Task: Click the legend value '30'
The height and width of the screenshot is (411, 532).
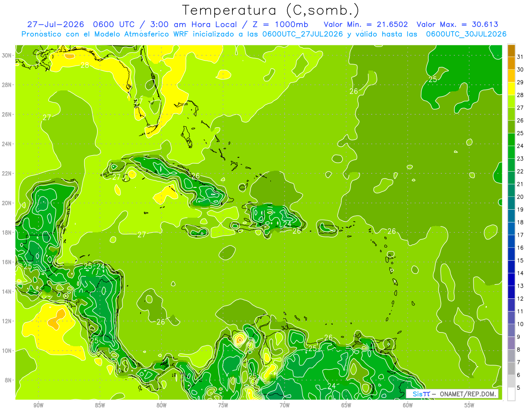Action: (520, 70)
